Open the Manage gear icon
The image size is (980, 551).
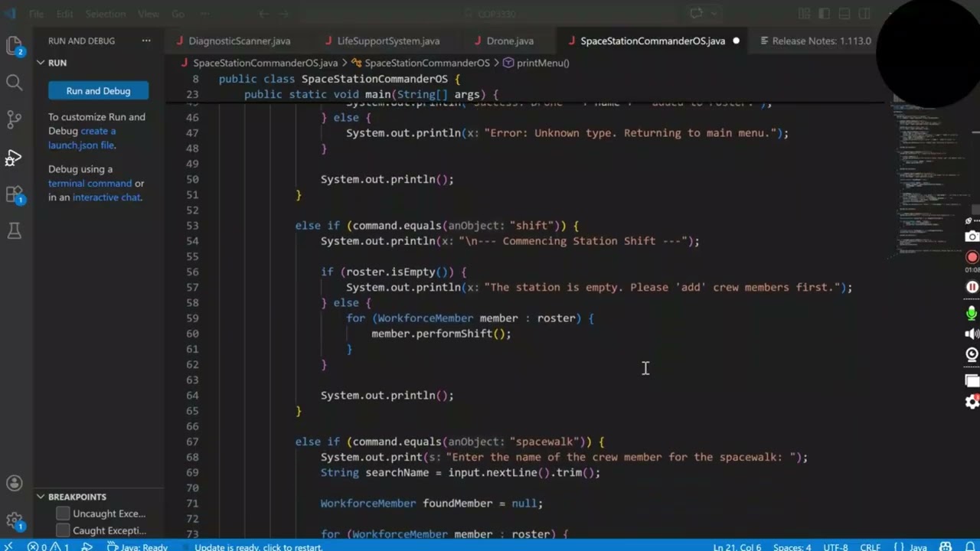click(14, 521)
